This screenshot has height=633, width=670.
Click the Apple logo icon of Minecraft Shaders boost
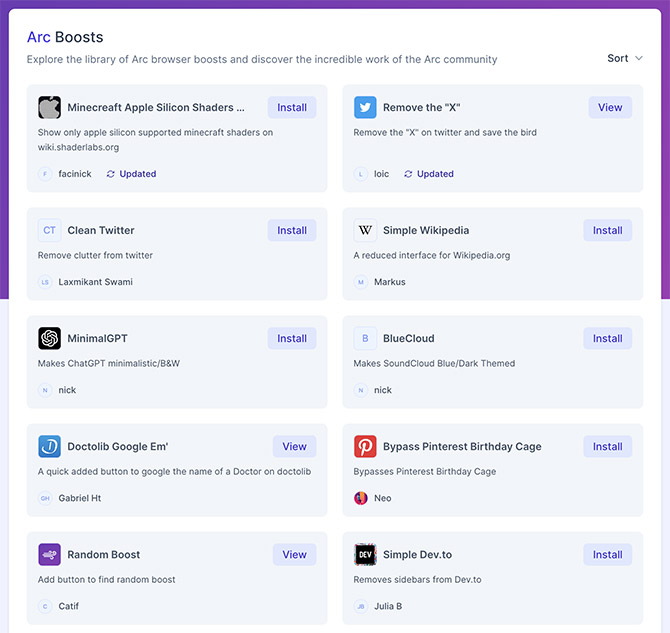pyautogui.click(x=49, y=107)
